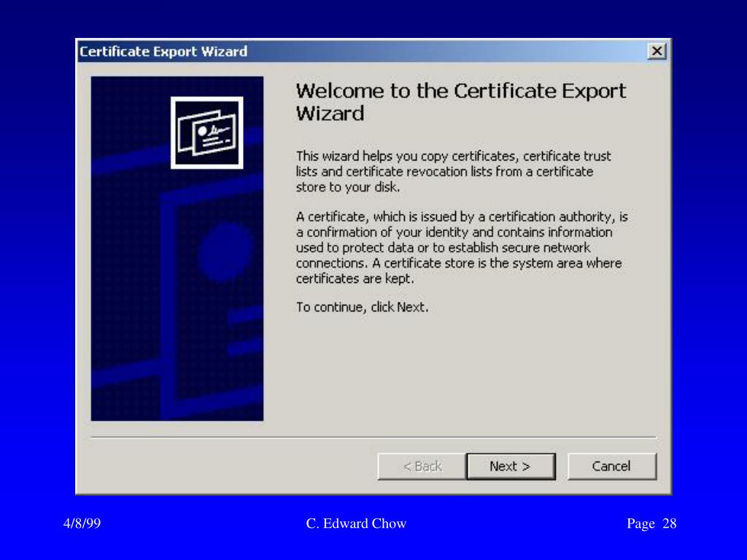Close the Certificate Export Wizard window
This screenshot has height=560, width=747.
point(657,51)
